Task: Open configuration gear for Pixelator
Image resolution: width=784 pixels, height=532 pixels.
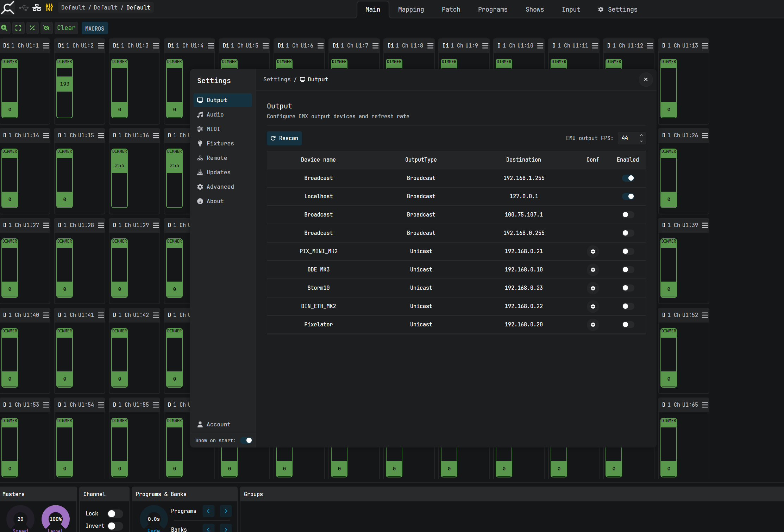Action: coord(593,325)
